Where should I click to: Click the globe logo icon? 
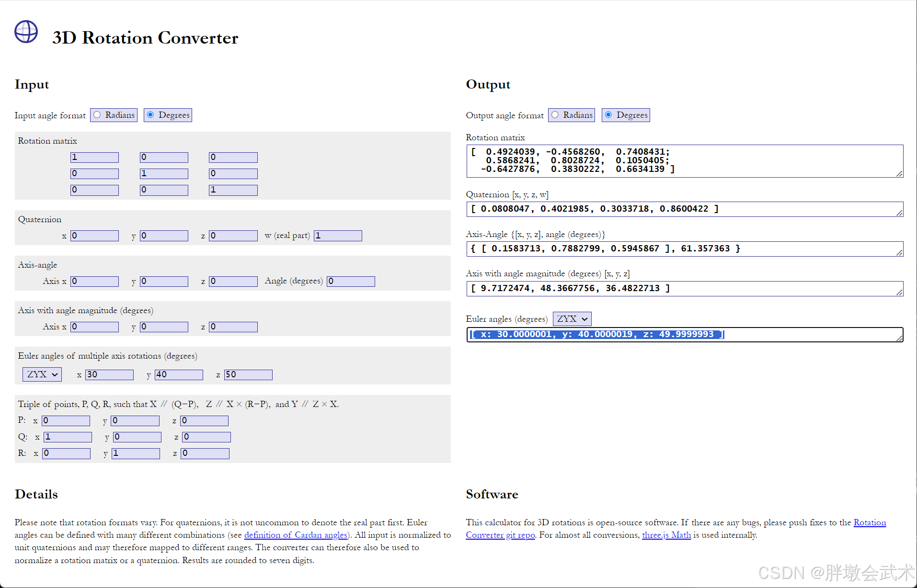[26, 32]
